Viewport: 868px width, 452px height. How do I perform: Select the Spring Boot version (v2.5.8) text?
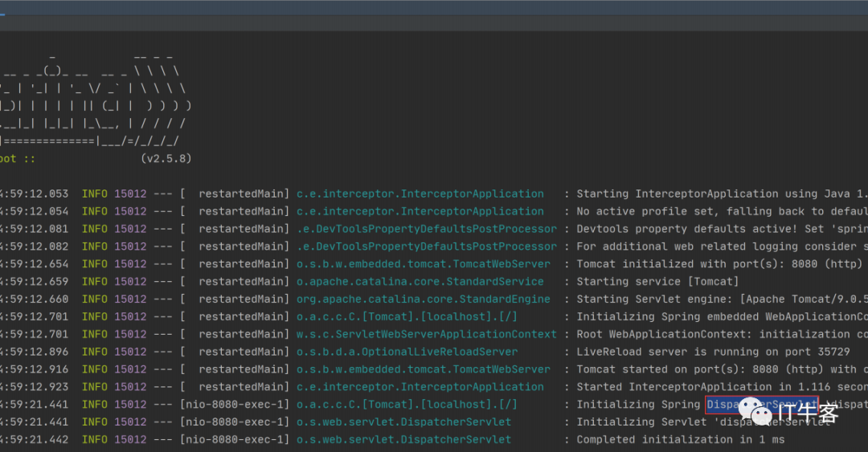166,159
